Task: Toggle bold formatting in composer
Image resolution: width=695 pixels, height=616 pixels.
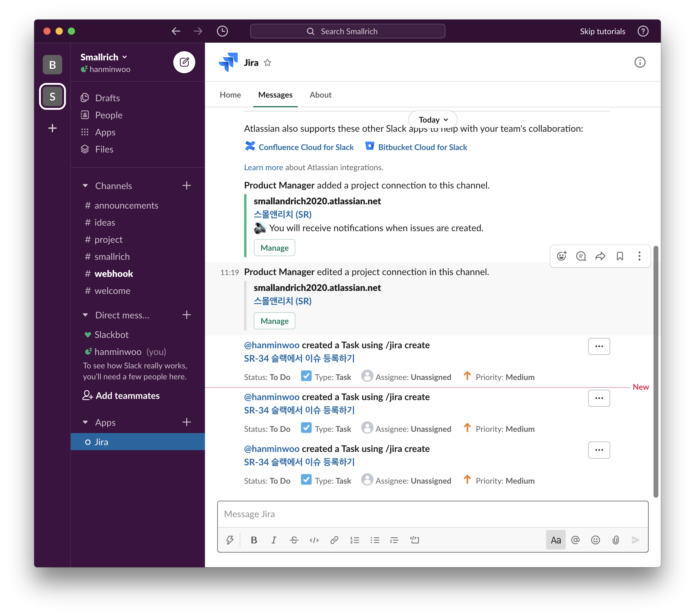Action: coord(254,540)
